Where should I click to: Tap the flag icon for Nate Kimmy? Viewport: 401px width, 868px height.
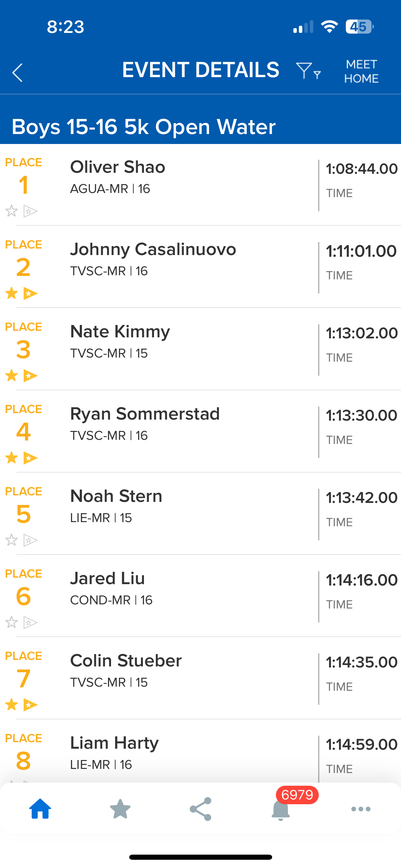coord(30,376)
